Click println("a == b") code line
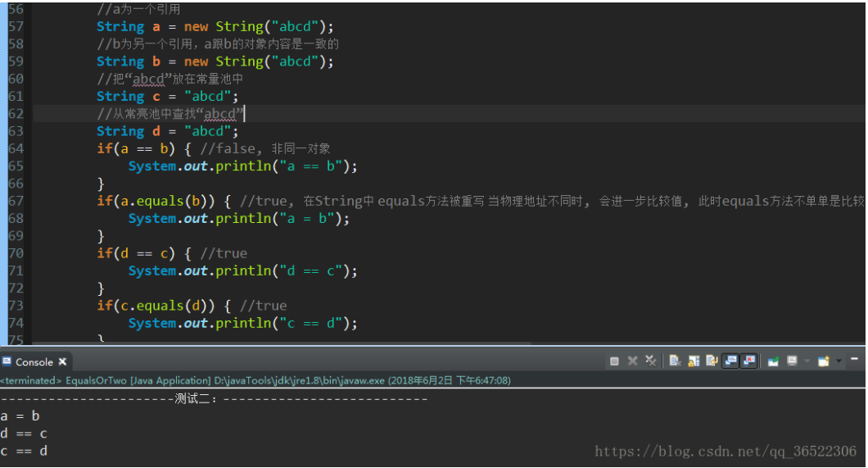Screen dimensions: 868x468 coord(243,166)
